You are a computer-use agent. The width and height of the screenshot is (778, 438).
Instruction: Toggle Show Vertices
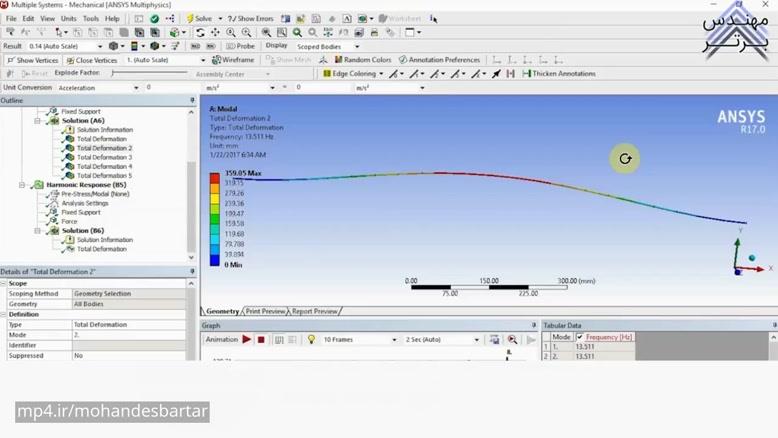coord(33,60)
